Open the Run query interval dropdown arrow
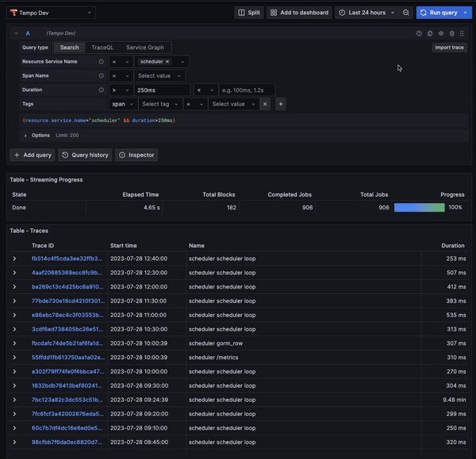The image size is (476, 459). point(466,13)
